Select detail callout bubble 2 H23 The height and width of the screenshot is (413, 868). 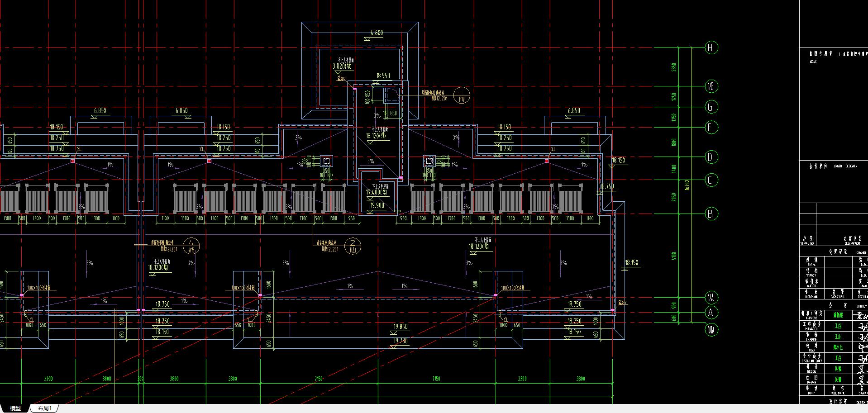click(353, 246)
